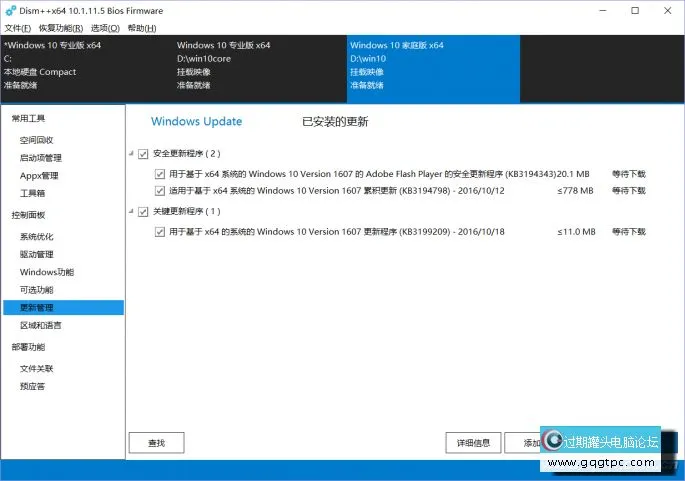
Task: Toggle the 安全更新程序 (2) group checkbox
Action: coord(143,154)
